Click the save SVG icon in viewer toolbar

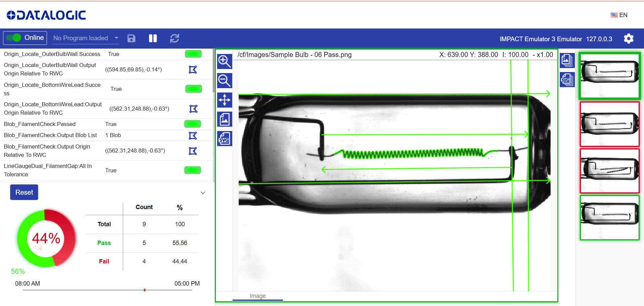[x=224, y=138]
